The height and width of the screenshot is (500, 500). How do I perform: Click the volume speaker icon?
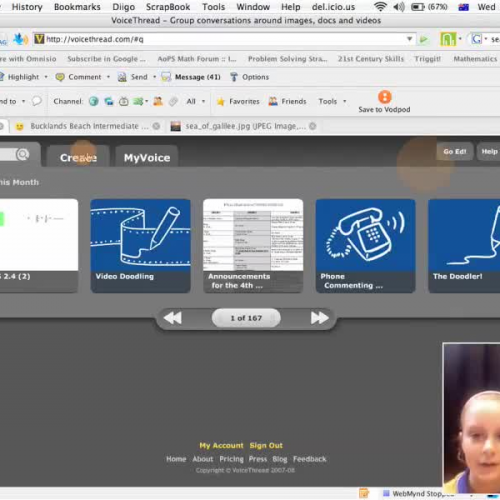coord(399,7)
